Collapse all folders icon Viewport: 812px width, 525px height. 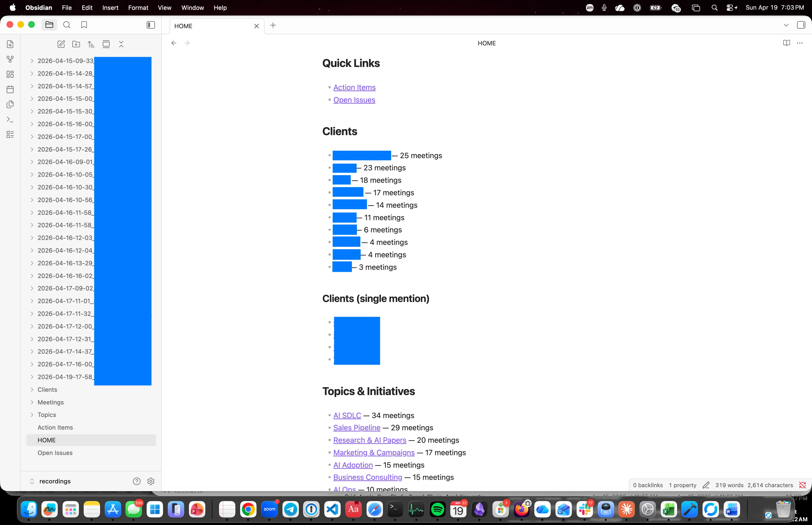point(121,44)
